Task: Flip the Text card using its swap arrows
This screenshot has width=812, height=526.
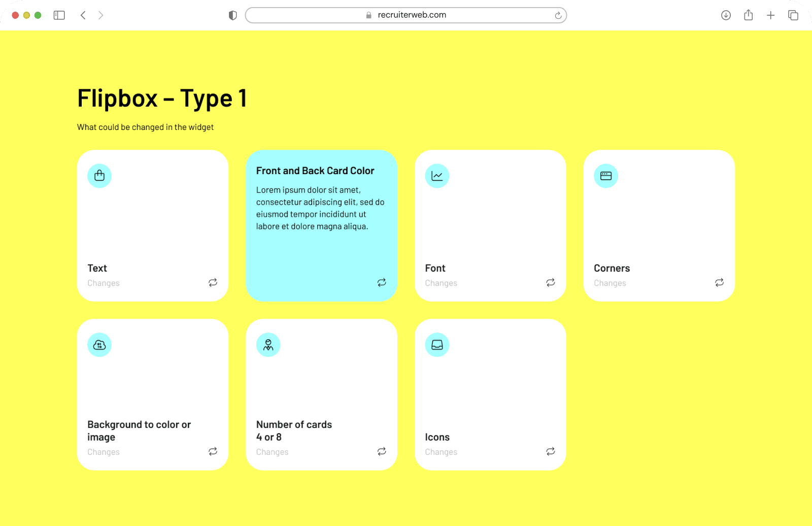Action: pyautogui.click(x=213, y=282)
